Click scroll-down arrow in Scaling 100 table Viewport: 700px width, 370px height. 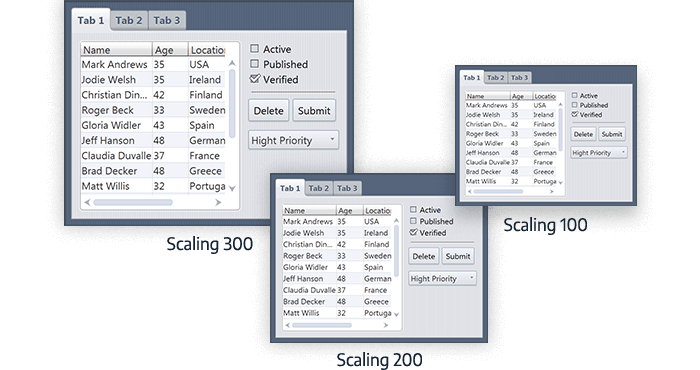coord(561,183)
